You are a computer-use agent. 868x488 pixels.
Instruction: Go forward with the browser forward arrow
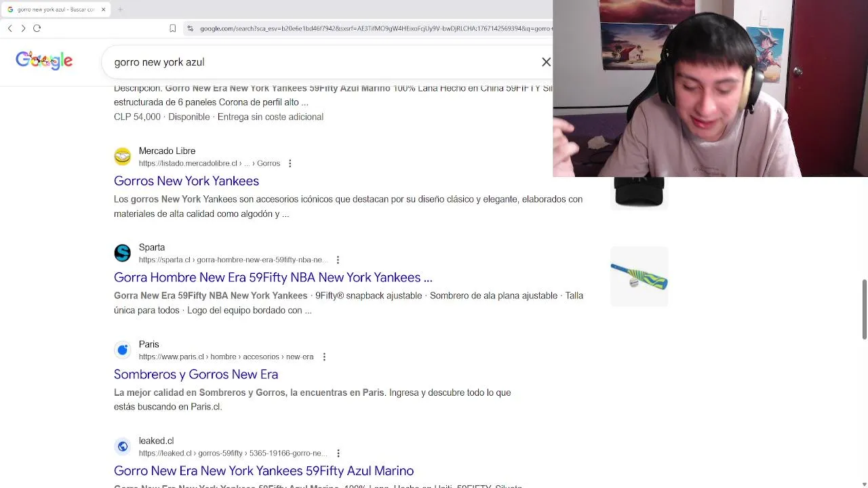click(x=23, y=28)
